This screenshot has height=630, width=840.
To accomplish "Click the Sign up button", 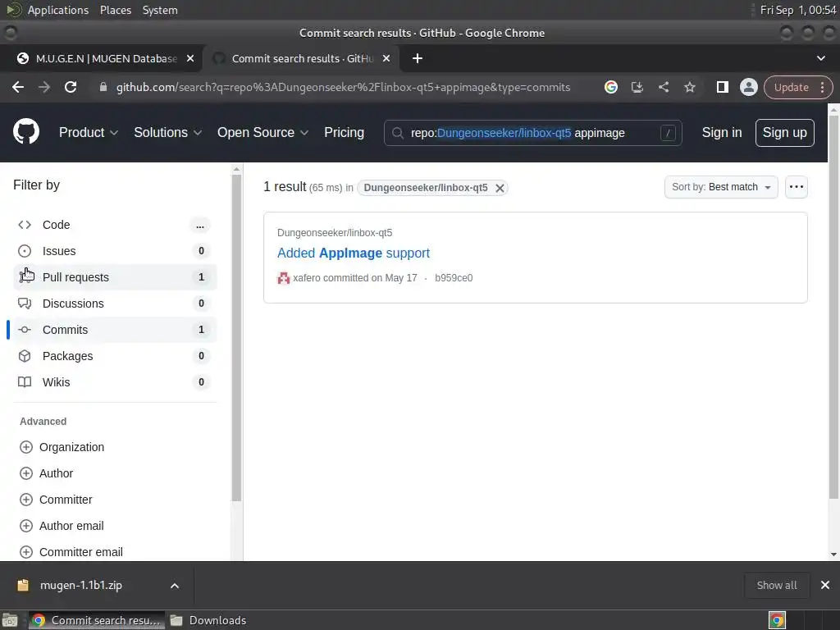I will pyautogui.click(x=784, y=132).
